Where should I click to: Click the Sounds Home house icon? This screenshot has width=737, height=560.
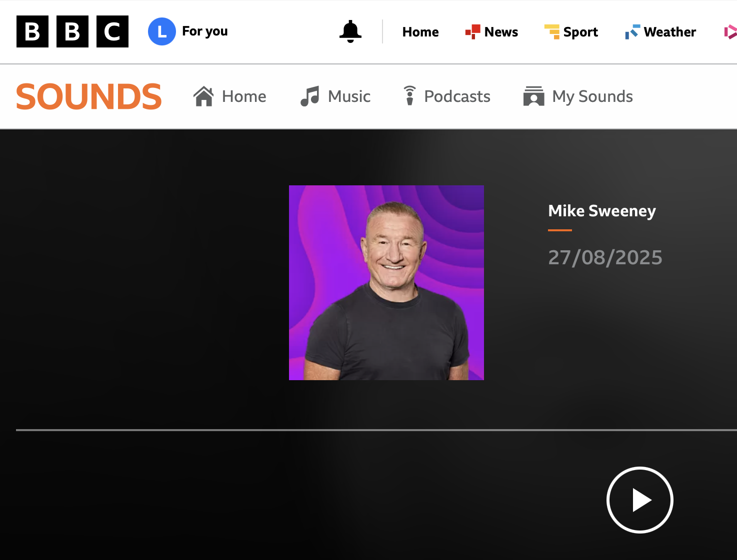pos(204,96)
